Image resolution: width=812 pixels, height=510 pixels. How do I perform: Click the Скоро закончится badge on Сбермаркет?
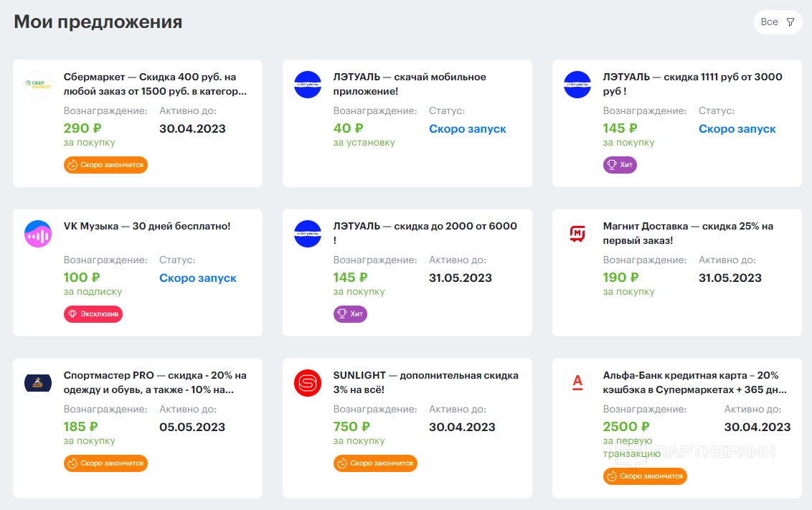[105, 165]
